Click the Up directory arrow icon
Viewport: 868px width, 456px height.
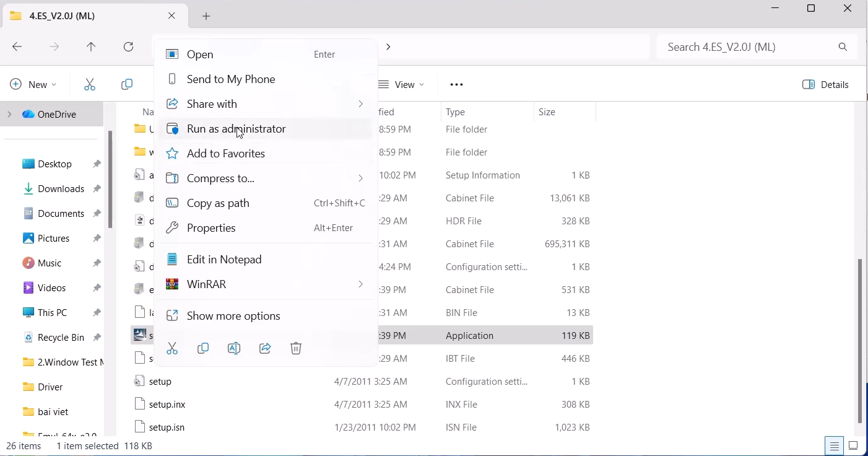pos(91,47)
